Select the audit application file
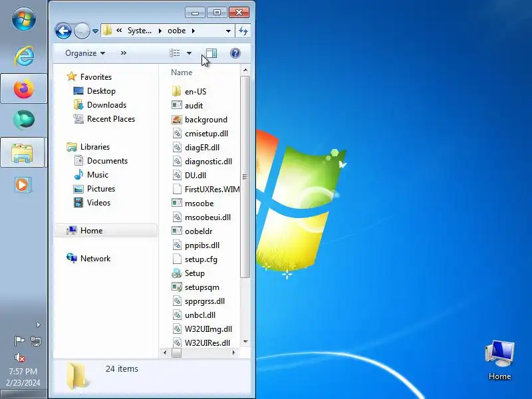 tap(194, 106)
